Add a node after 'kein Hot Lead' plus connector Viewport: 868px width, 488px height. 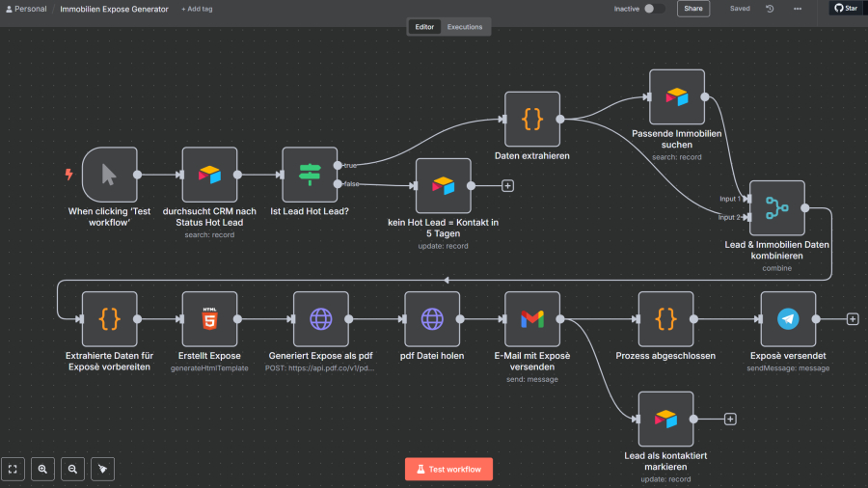pyautogui.click(x=507, y=185)
